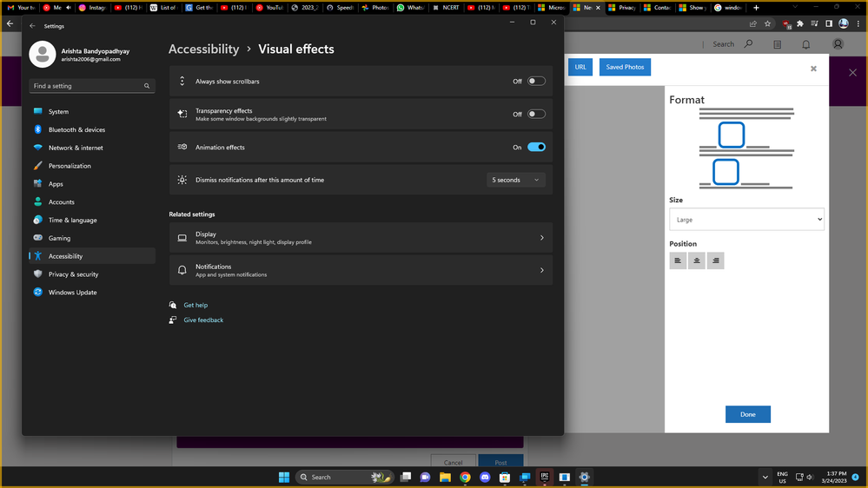The image size is (868, 488).
Task: Click the Get help link
Action: tap(195, 306)
